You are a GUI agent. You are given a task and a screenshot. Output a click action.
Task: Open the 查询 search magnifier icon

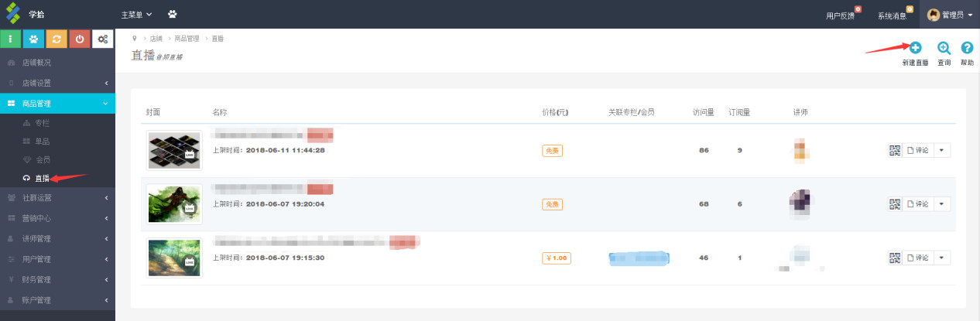point(944,48)
